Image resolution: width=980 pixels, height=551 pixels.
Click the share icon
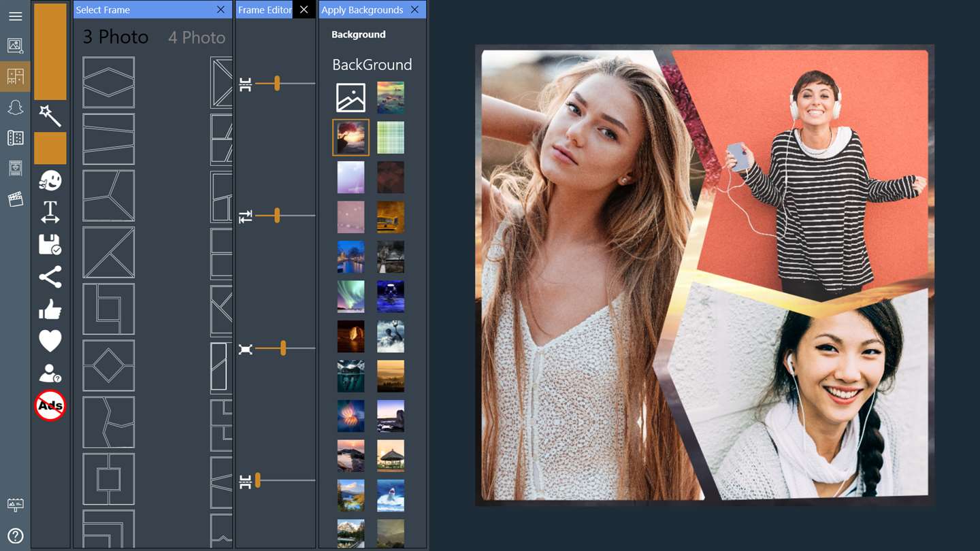coord(50,277)
